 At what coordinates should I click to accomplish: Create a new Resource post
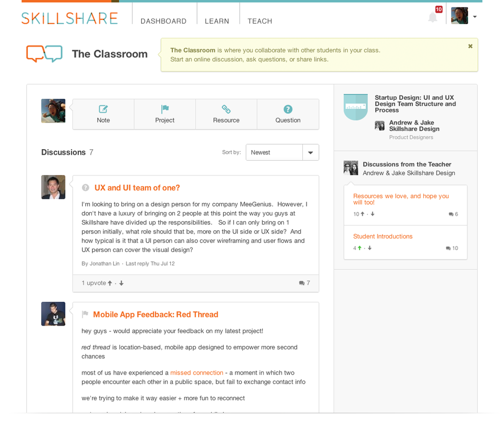[226, 114]
